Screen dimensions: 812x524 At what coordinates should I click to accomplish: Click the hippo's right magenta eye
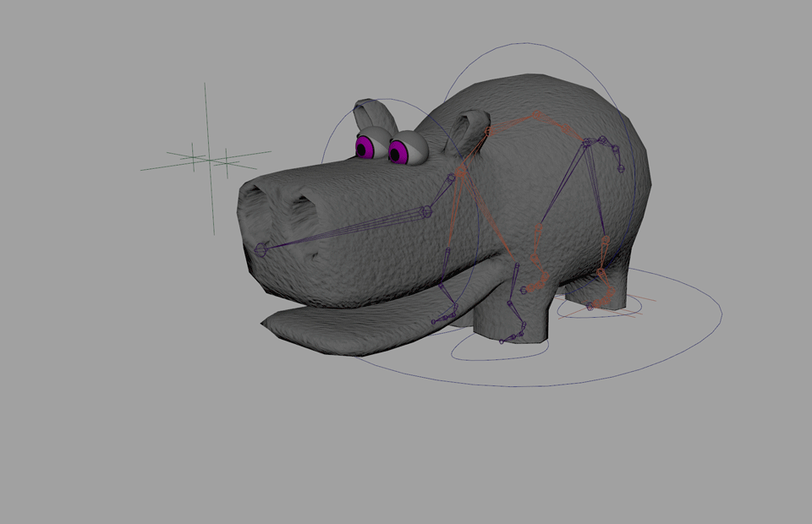(398, 152)
